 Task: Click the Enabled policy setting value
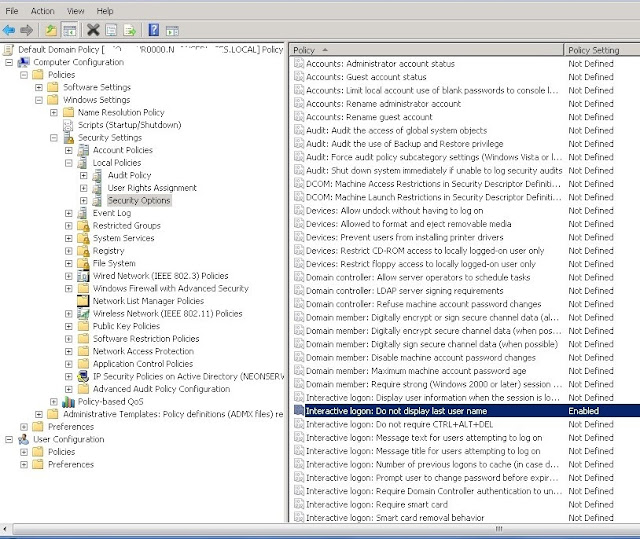point(584,411)
